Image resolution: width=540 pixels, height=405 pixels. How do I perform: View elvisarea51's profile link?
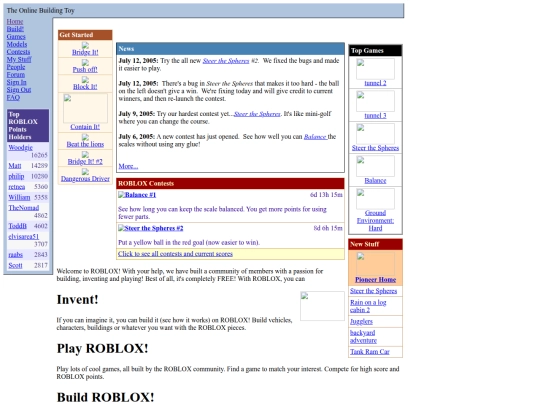pos(24,237)
